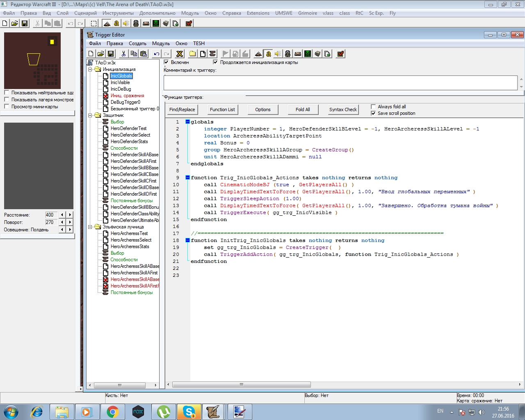
Task: Open the Variables (yellow X) icon
Action: point(180,54)
